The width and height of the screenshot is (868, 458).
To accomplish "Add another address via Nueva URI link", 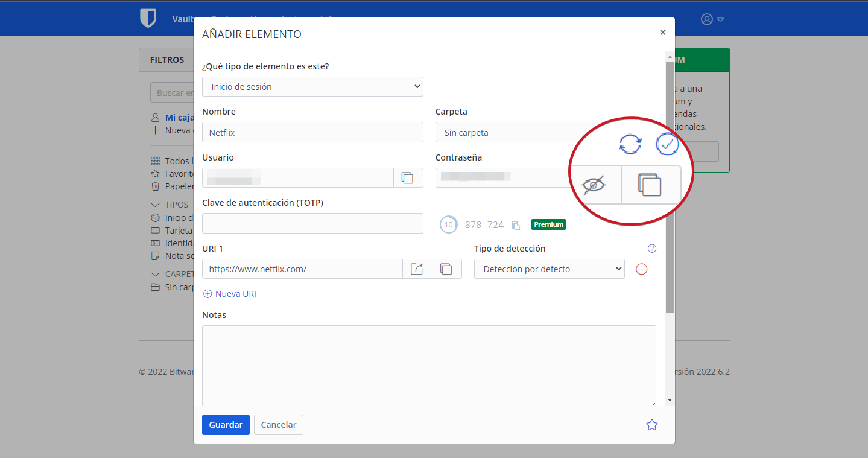I will pyautogui.click(x=236, y=294).
